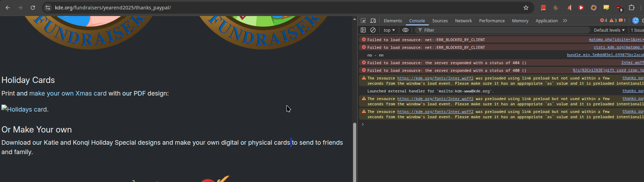Expand more DevTools tabs chevron
Screen dimensions: 644x182
(x=565, y=21)
